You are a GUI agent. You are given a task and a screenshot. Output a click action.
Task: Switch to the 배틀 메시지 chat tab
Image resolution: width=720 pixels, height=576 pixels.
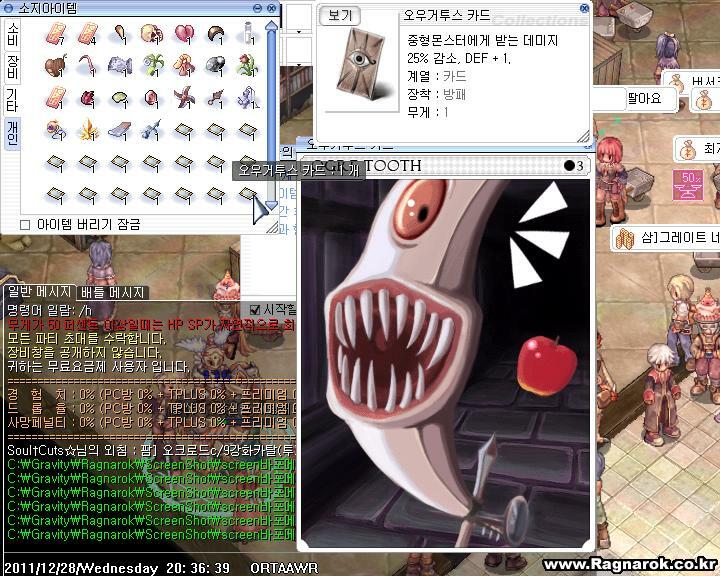(x=113, y=293)
